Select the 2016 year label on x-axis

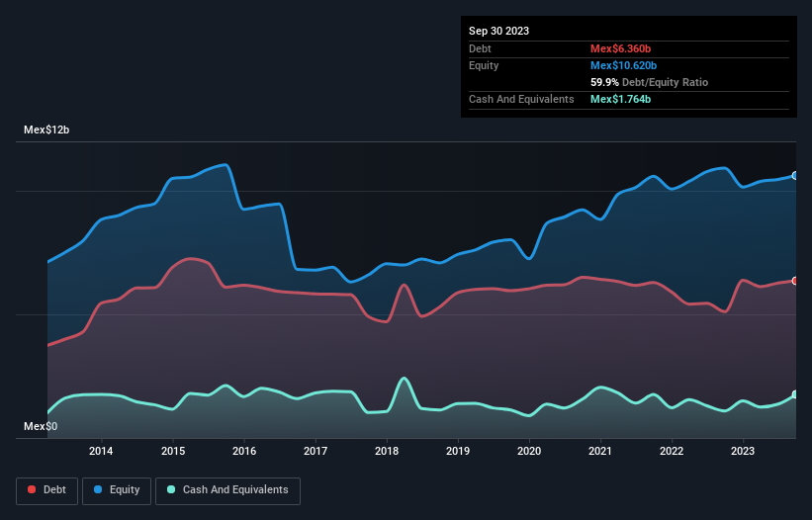pyautogui.click(x=244, y=452)
